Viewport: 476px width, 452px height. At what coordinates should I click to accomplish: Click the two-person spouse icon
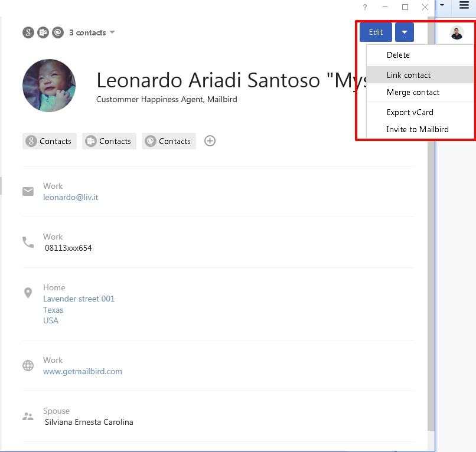[x=28, y=416]
